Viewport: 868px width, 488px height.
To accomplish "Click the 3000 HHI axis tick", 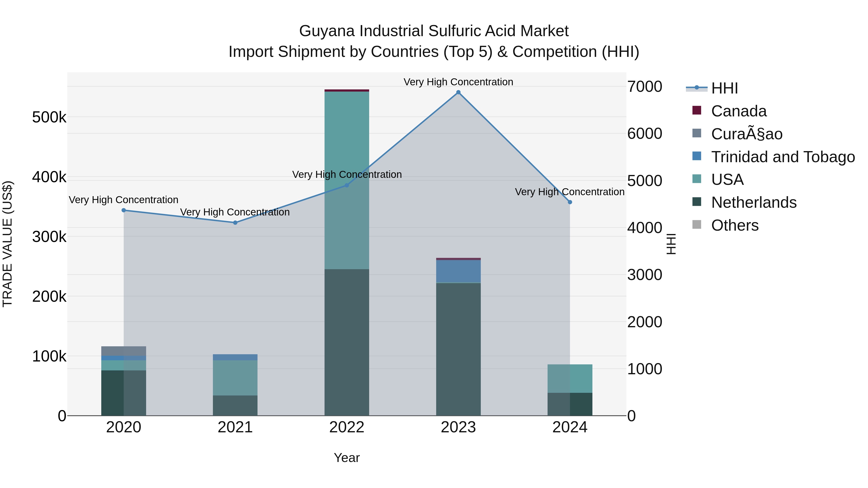I will click(x=644, y=275).
